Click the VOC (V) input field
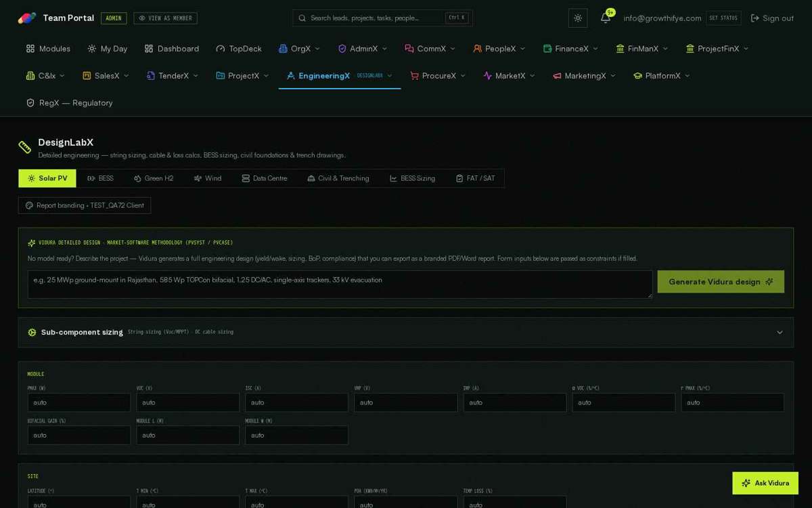 coord(188,402)
